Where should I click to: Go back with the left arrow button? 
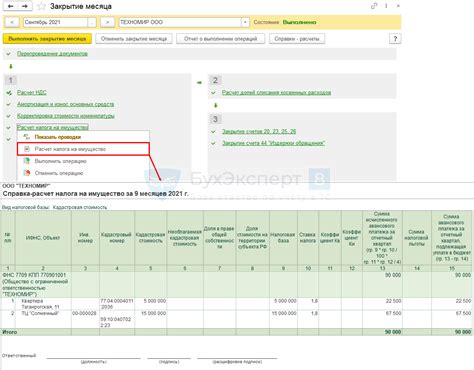tap(10, 6)
